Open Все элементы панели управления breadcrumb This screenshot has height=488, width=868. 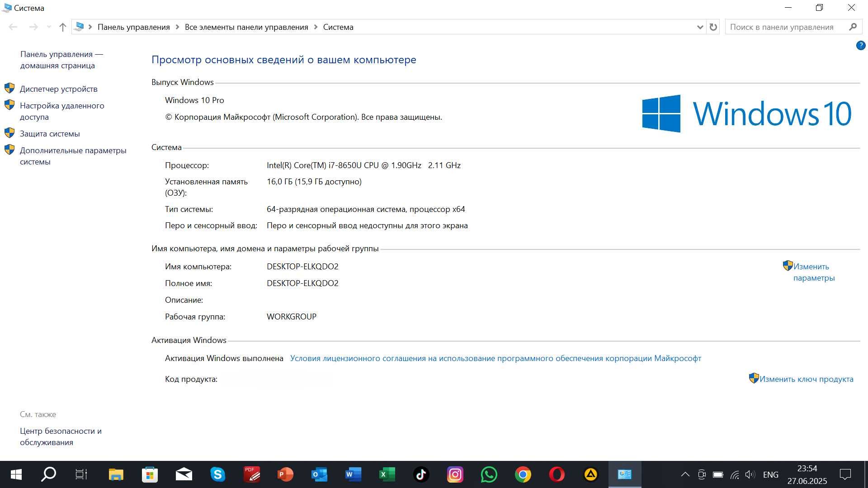pyautogui.click(x=246, y=27)
